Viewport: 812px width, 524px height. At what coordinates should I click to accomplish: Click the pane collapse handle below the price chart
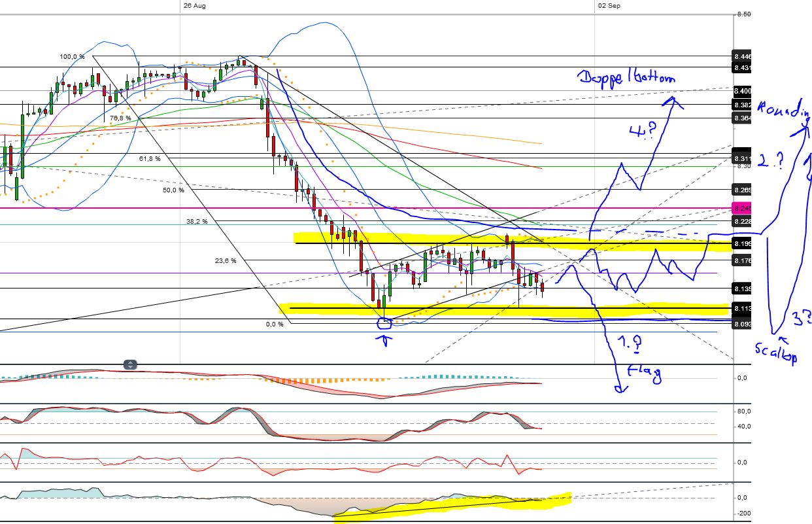131,364
